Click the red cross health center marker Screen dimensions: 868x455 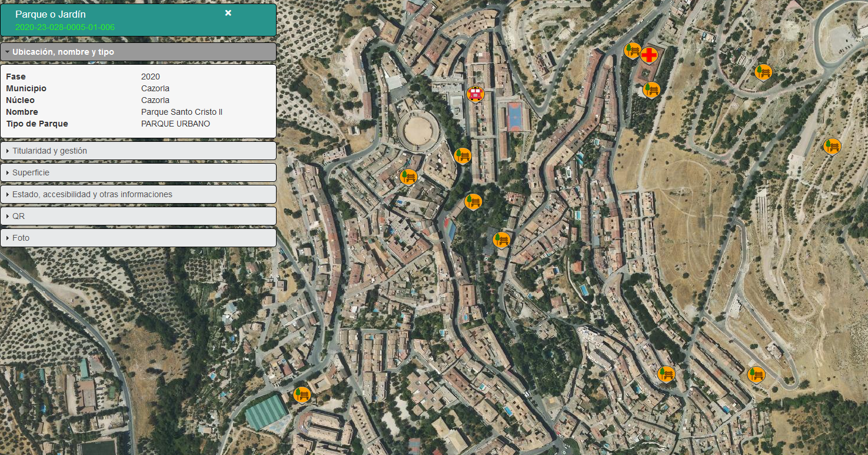pyautogui.click(x=649, y=56)
